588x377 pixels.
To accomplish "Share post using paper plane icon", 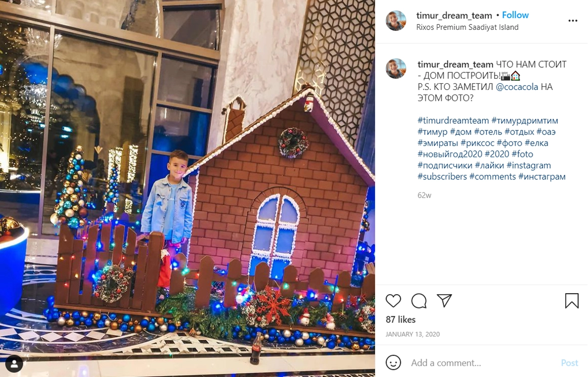I will click(x=444, y=301).
